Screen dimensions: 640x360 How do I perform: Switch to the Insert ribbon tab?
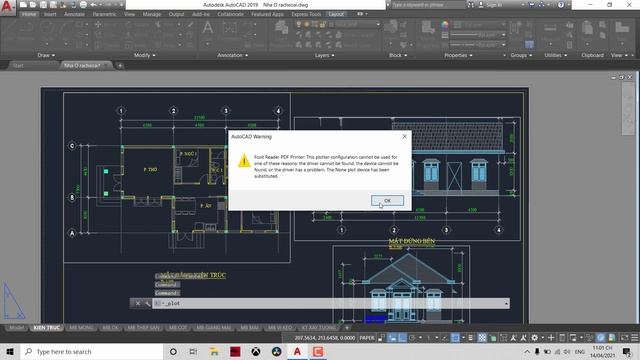click(50, 14)
